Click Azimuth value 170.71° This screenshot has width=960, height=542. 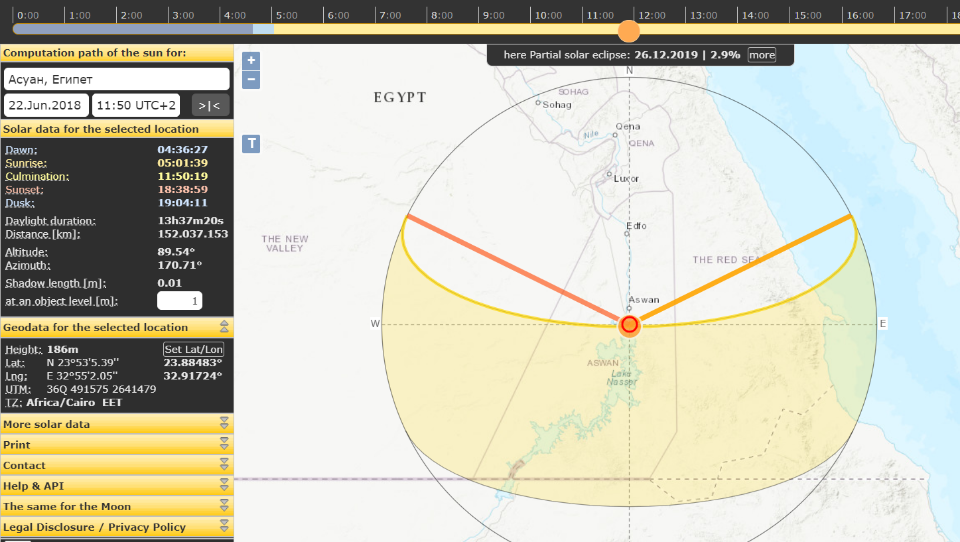click(179, 265)
